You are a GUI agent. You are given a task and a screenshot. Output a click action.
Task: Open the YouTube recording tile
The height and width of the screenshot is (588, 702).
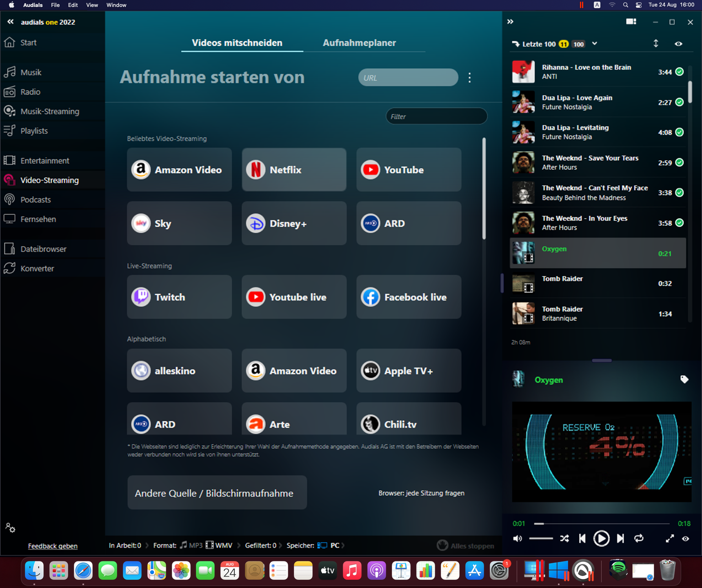pos(409,169)
